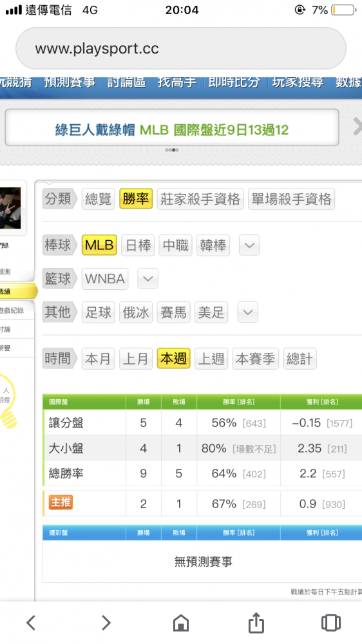The width and height of the screenshot is (362, 644).
Task: Select the 總覽 category filter
Action: [x=98, y=199]
